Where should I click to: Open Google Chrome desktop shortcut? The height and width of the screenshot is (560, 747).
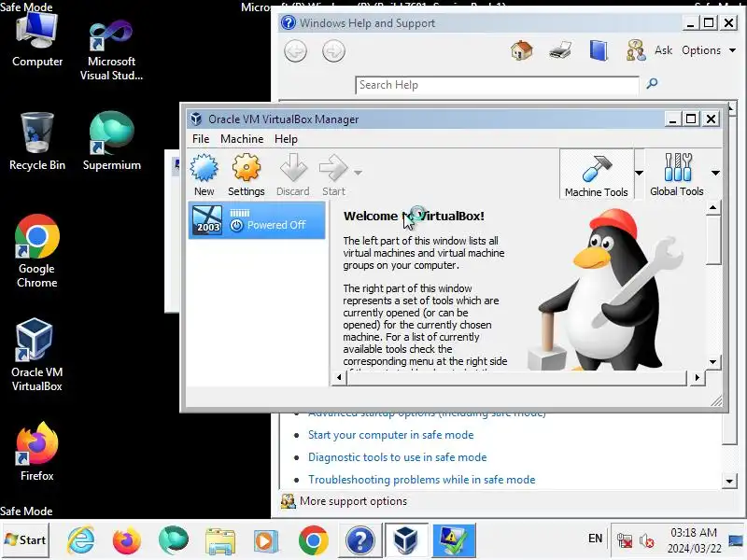37,251
